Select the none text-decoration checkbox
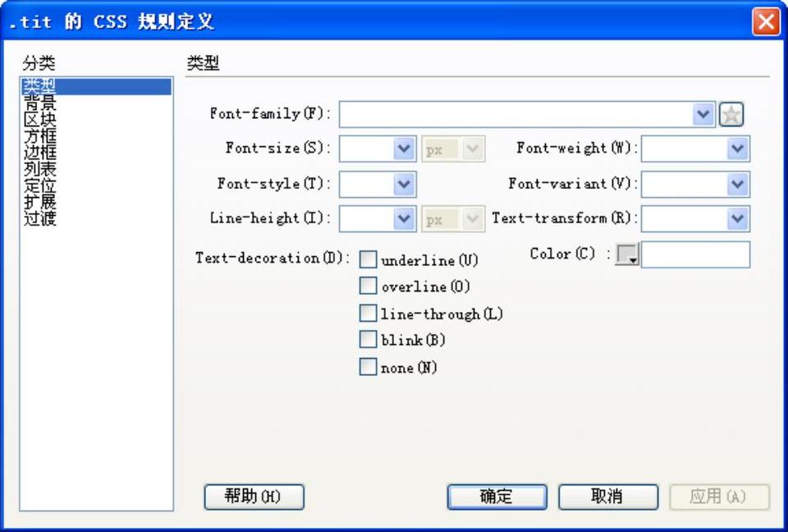 [x=368, y=366]
